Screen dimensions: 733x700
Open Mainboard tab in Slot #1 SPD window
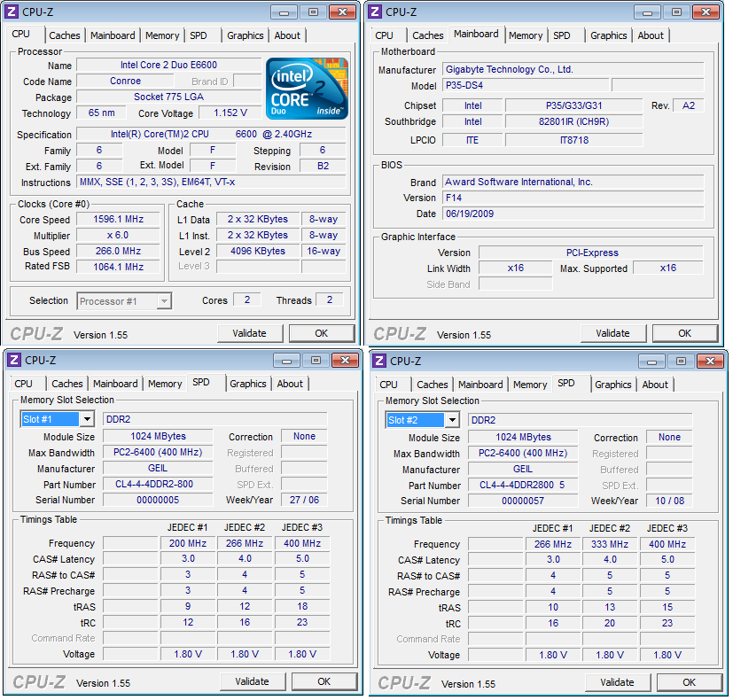click(x=115, y=384)
